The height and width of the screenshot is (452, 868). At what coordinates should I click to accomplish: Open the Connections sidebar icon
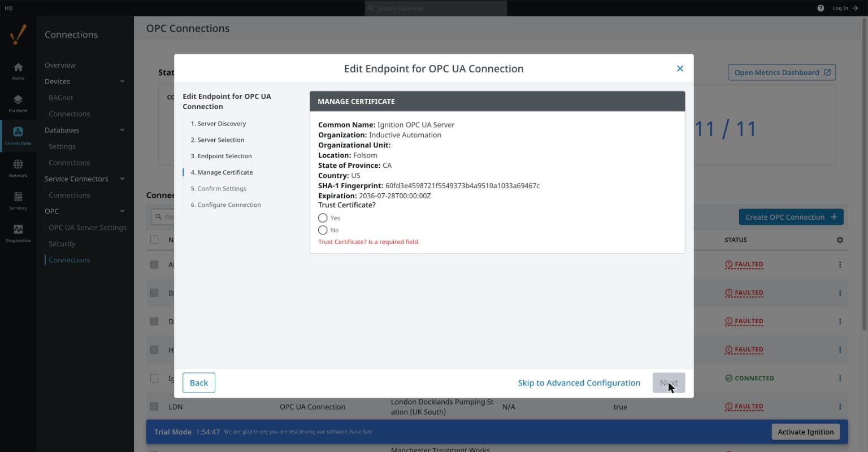point(18,136)
